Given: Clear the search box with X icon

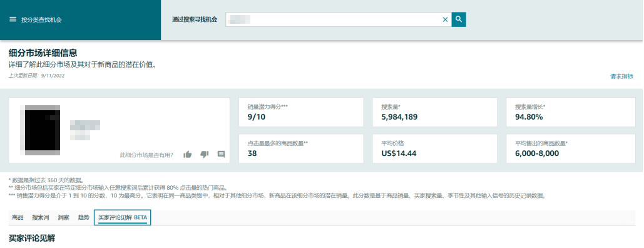Looking at the screenshot, I should pyautogui.click(x=445, y=19).
